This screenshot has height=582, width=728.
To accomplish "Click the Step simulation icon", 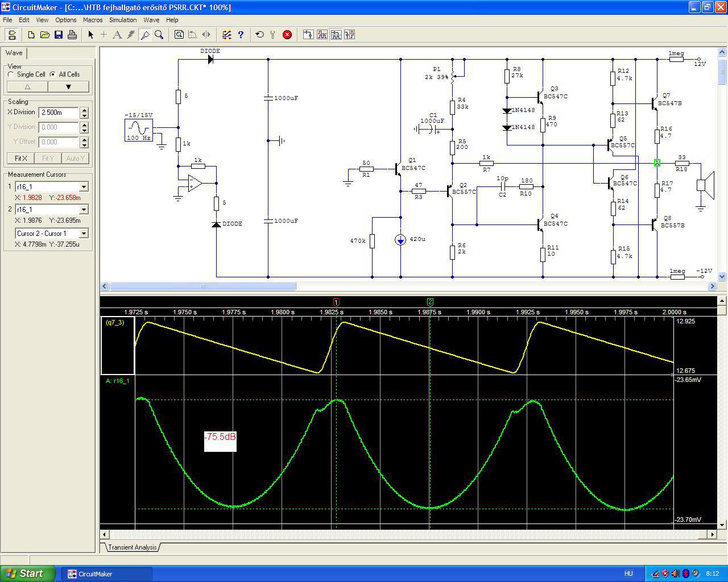I will coord(273,35).
